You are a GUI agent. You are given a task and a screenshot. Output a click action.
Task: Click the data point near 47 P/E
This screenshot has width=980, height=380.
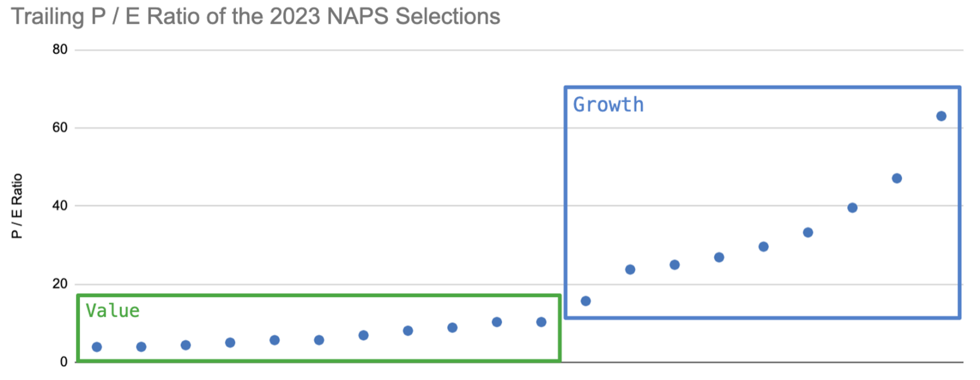tap(897, 178)
